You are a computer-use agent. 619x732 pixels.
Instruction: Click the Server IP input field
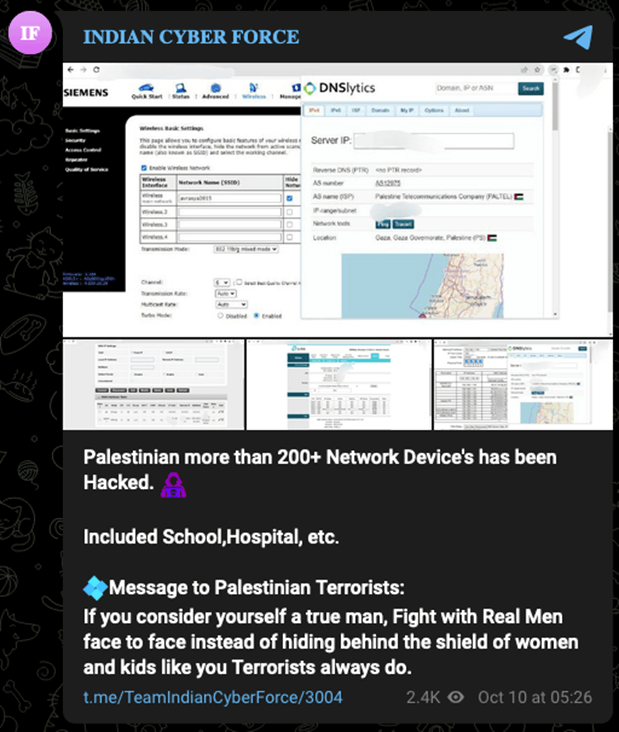click(x=434, y=141)
